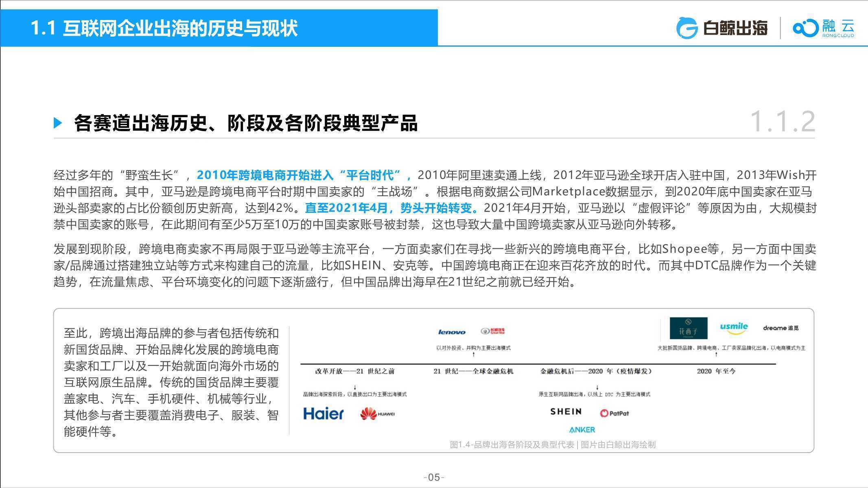
Task: Click the usmile brand logo
Action: (x=734, y=328)
